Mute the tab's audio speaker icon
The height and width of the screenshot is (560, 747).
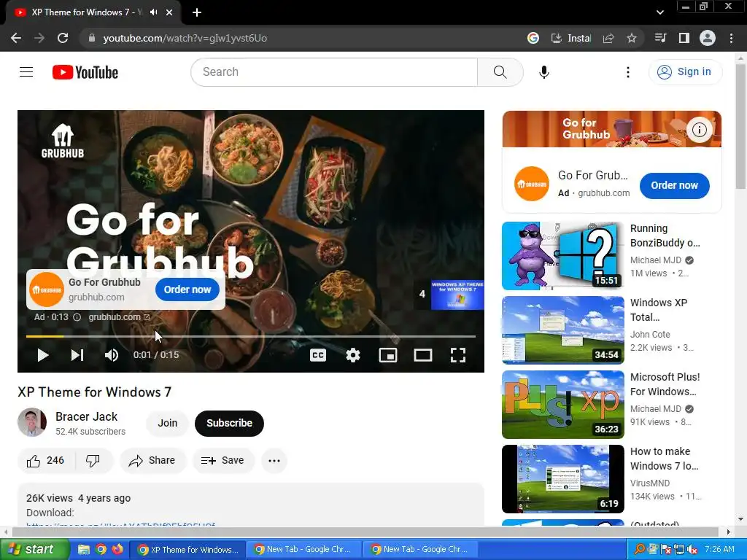[x=153, y=12]
